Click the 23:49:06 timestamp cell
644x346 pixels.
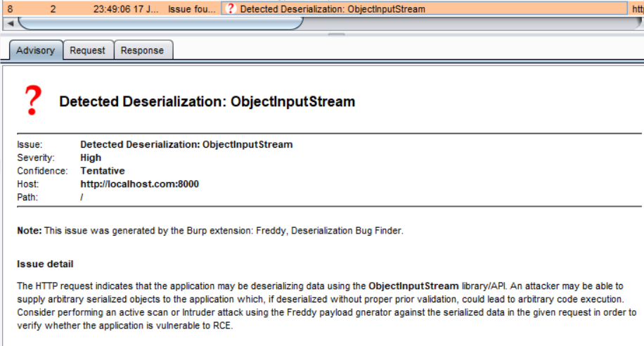click(x=127, y=9)
